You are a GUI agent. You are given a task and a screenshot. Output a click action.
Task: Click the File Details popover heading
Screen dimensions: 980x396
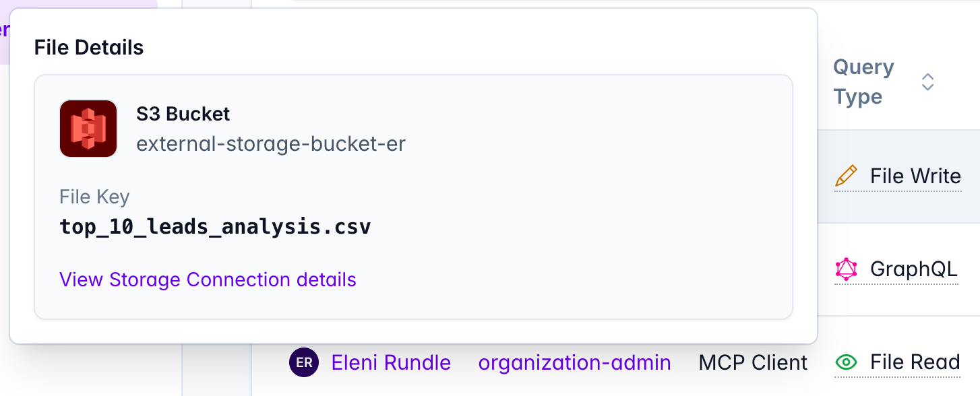pos(89,48)
